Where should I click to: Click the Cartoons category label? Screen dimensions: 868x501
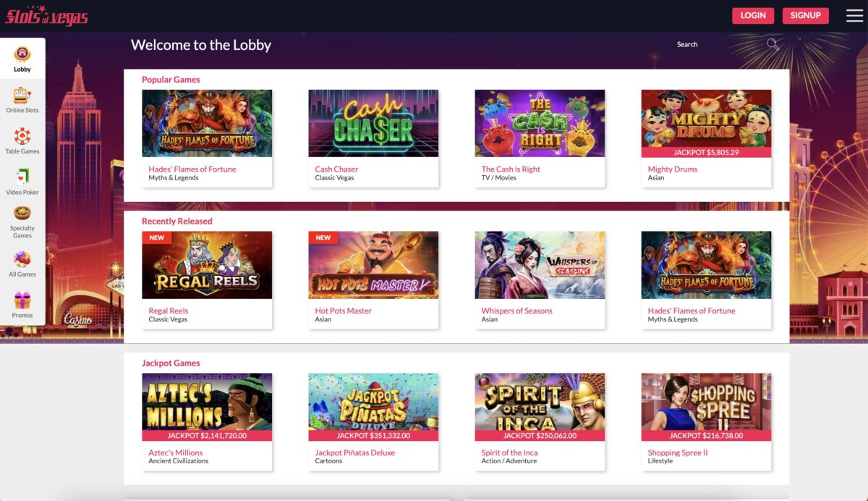coord(328,461)
